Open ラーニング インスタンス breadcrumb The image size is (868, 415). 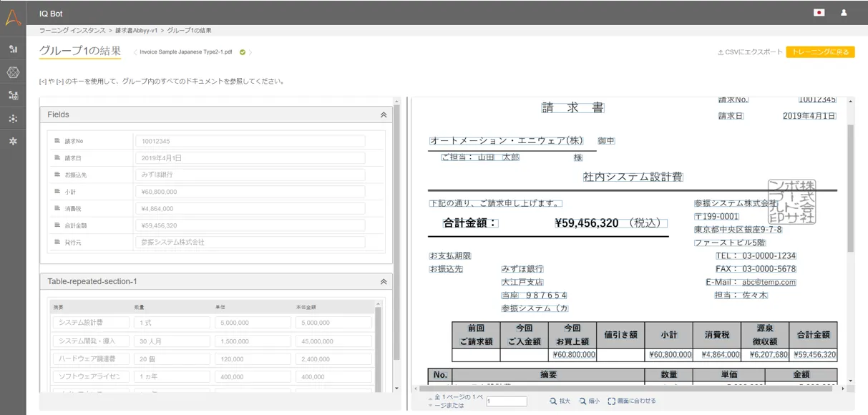(x=72, y=31)
